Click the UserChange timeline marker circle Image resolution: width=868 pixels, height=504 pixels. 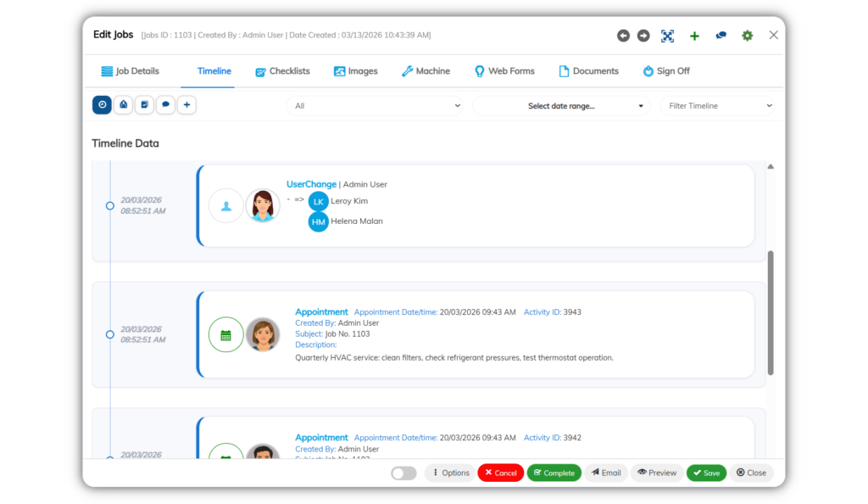[110, 205]
